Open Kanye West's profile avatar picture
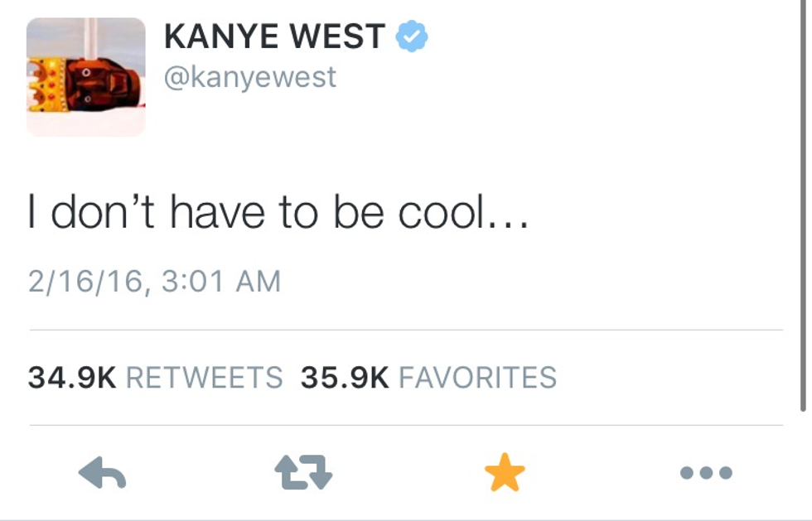 coord(86,77)
